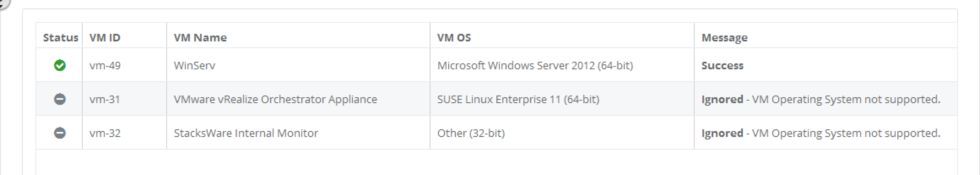Click the VM Name column header
This screenshot has height=175, width=980.
coord(200,38)
